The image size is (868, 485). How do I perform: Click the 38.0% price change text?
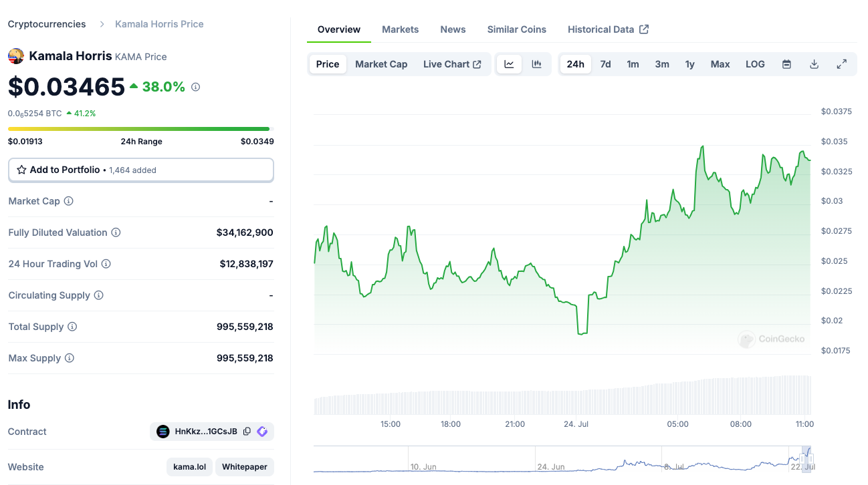163,87
